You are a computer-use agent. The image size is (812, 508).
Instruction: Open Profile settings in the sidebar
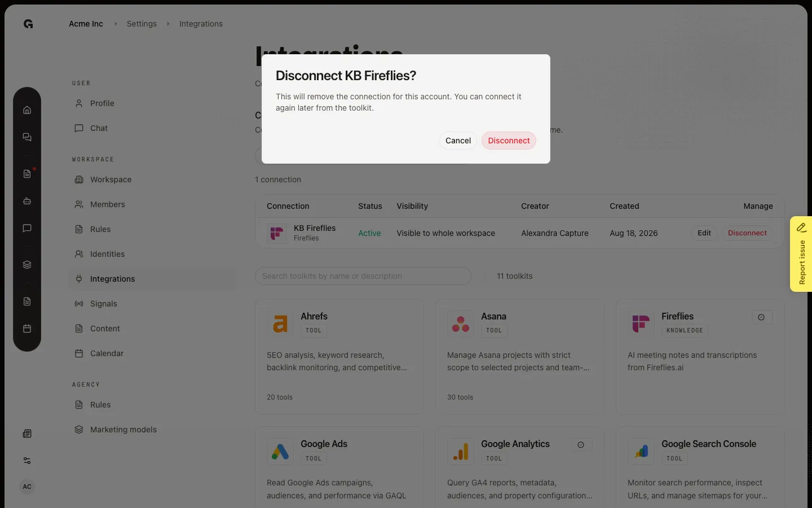(x=152, y=103)
